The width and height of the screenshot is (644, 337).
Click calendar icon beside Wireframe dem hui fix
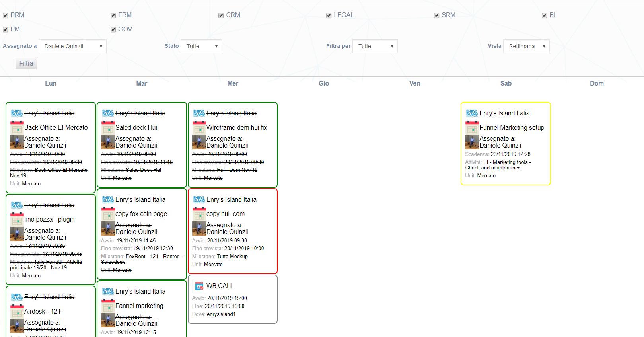tap(199, 128)
